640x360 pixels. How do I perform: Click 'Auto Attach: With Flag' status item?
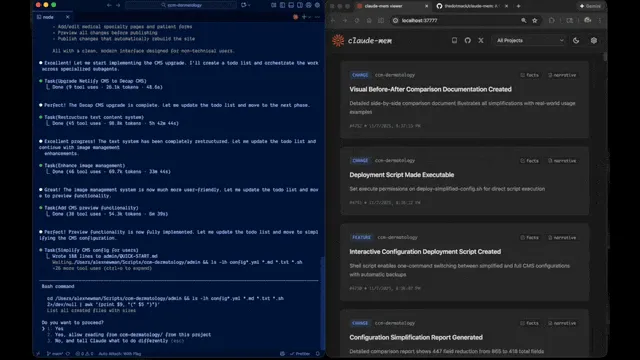pos(120,354)
